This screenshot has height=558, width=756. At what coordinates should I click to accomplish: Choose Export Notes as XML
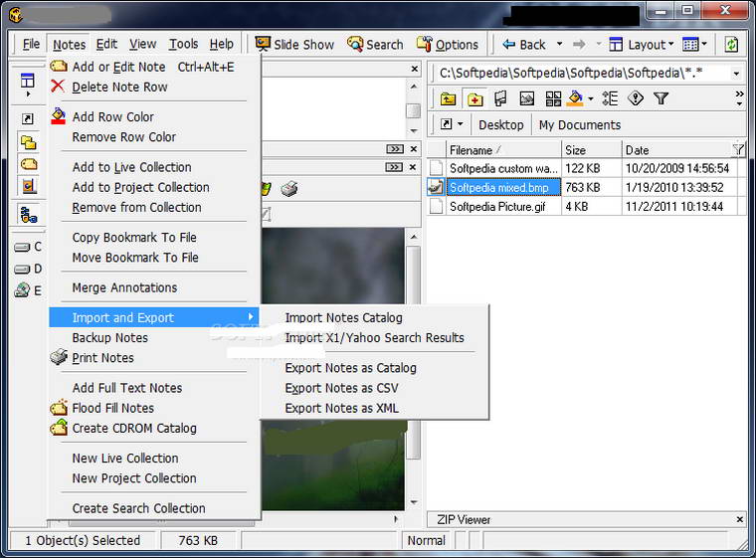point(375,408)
